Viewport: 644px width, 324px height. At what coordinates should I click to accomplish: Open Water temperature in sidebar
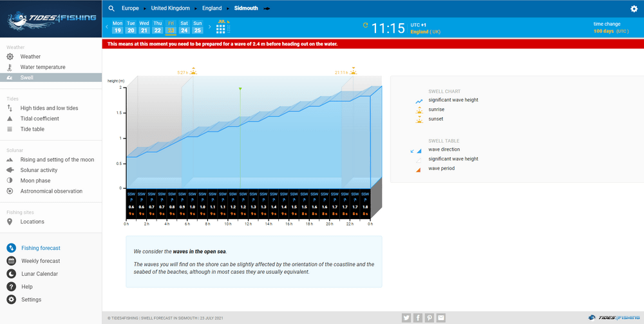(43, 67)
